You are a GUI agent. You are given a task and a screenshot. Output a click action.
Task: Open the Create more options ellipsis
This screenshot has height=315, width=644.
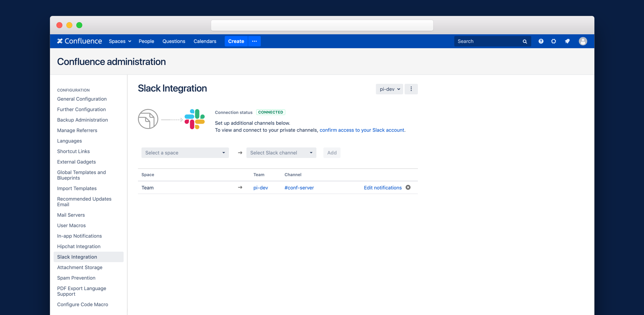[254, 41]
